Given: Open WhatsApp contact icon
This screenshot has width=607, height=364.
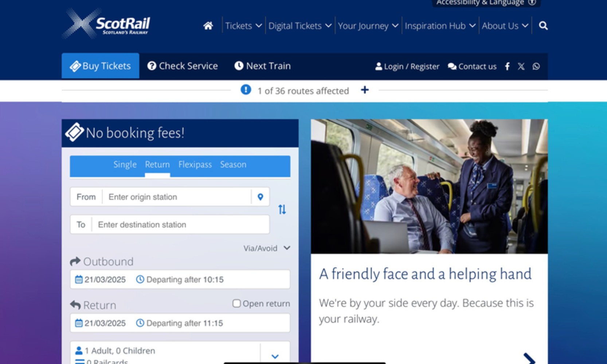Looking at the screenshot, I should click(536, 66).
